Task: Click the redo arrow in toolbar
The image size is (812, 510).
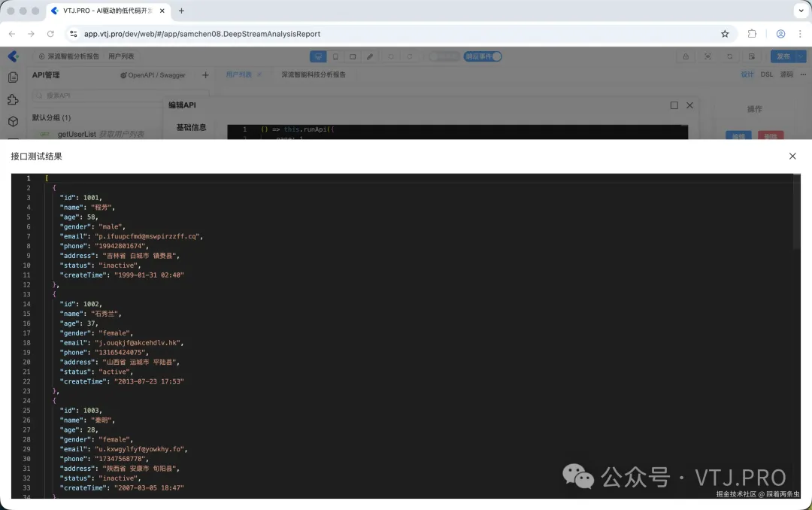Action: click(410, 56)
